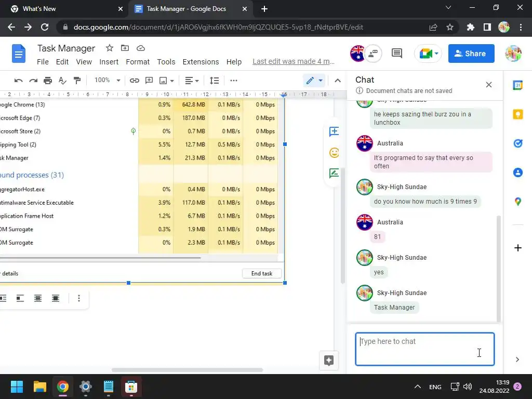Viewport: 532px width, 399px height.
Task: Open the Tools menu
Action: click(166, 62)
